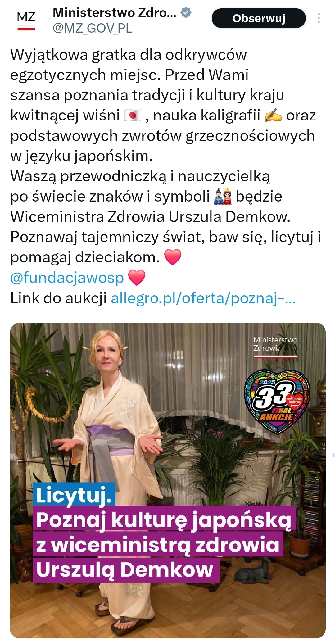Tap the Ministerstwo Zdrowia logo on the photo
The image size is (335, 644).
[275, 347]
